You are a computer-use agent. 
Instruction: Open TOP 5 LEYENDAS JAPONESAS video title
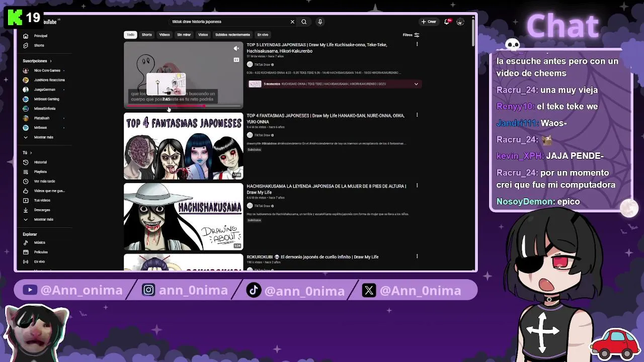[317, 48]
